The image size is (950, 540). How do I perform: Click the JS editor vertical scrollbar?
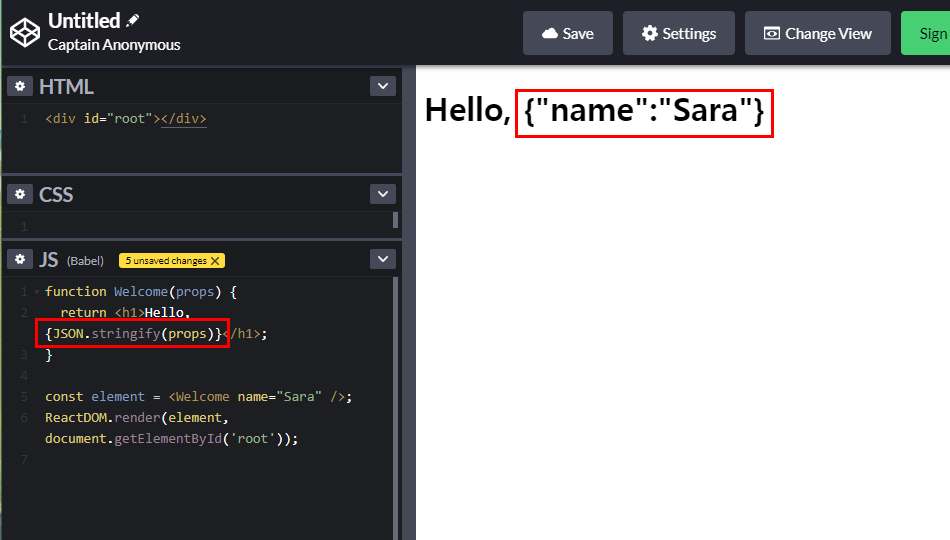point(396,408)
